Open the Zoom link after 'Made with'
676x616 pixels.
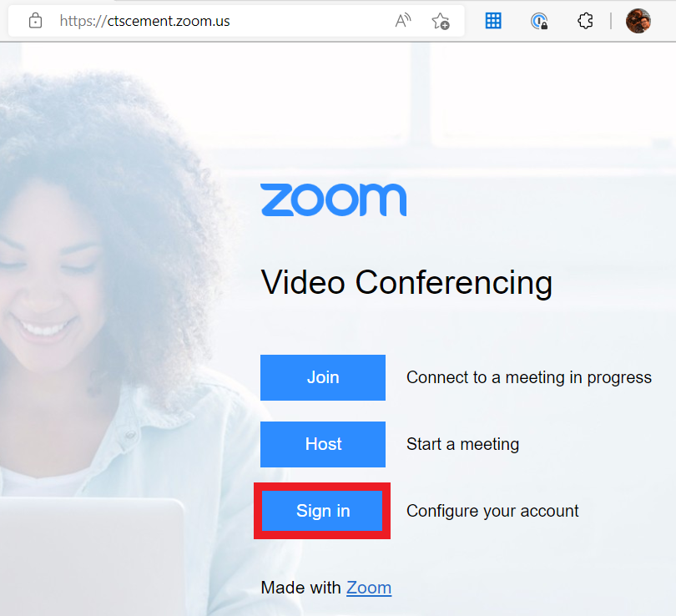369,588
